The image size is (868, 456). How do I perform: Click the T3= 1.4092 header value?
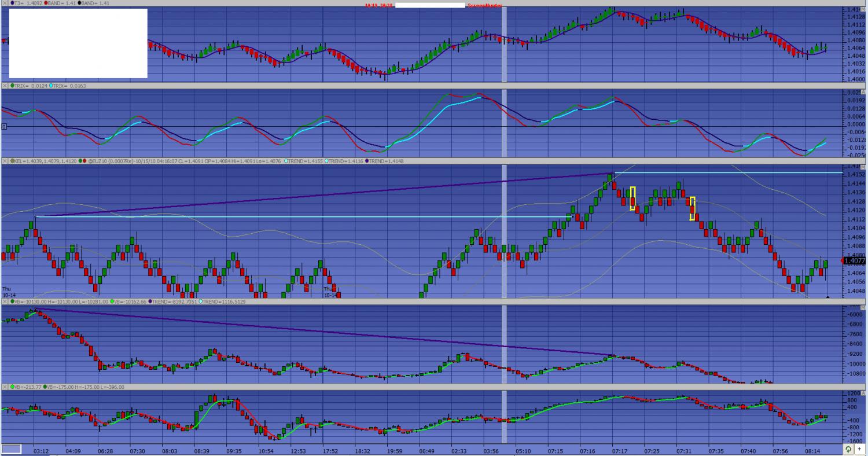click(28, 3)
